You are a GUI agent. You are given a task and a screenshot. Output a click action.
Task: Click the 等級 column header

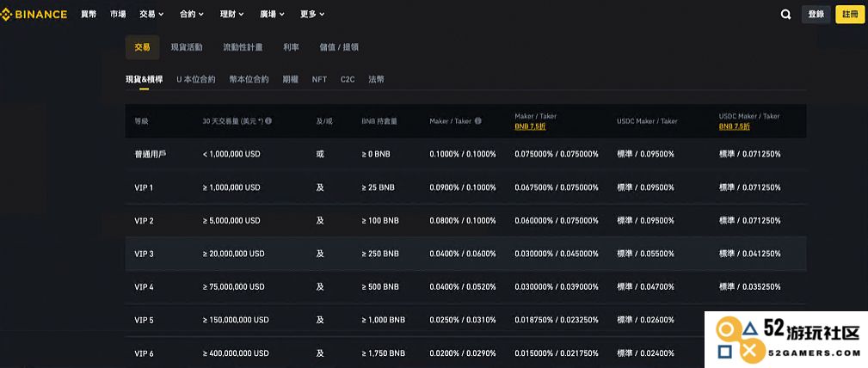[x=142, y=120]
